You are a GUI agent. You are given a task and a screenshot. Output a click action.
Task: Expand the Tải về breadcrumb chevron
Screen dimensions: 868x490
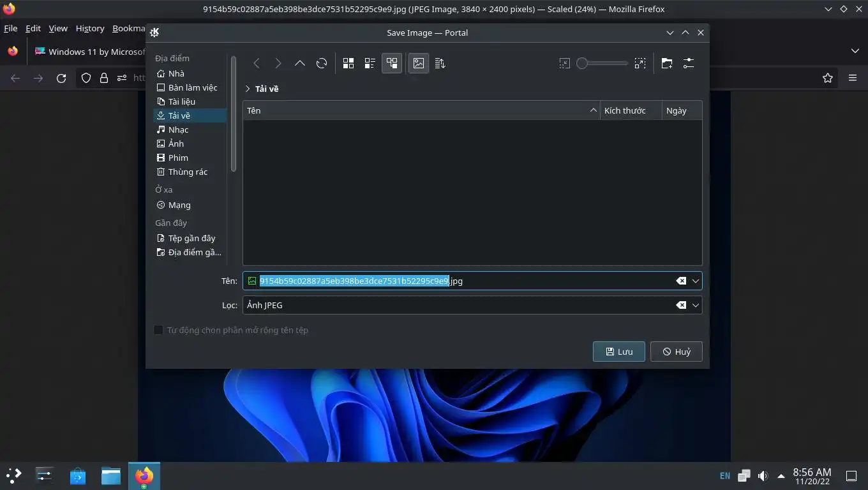click(248, 89)
